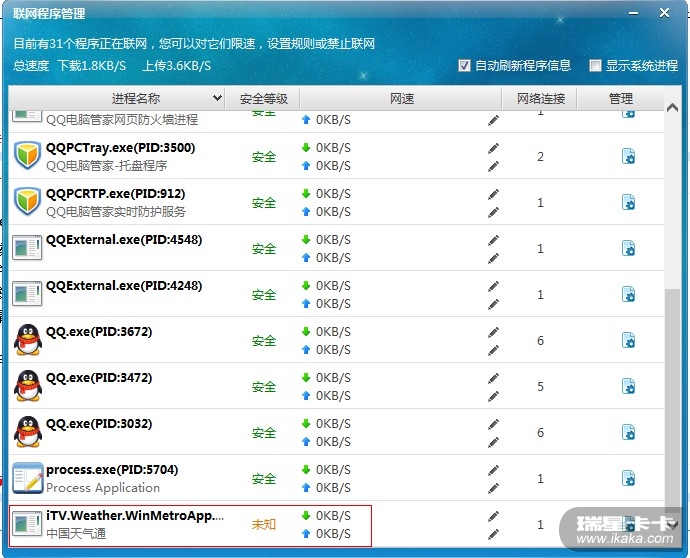Screen dimensions: 690x558
Task: Sort by 网速 column header
Action: (401, 99)
